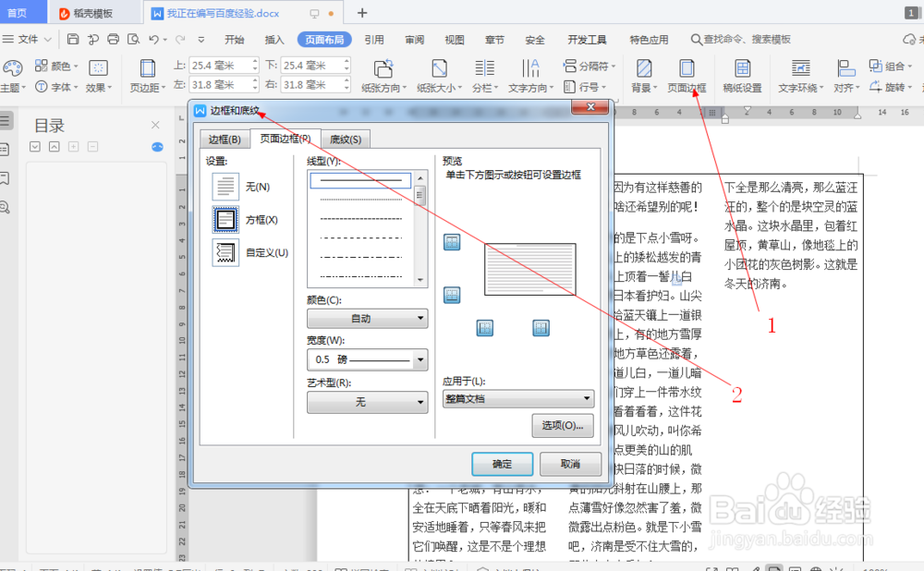
Task: Click 选项(O)... button
Action: tap(562, 425)
